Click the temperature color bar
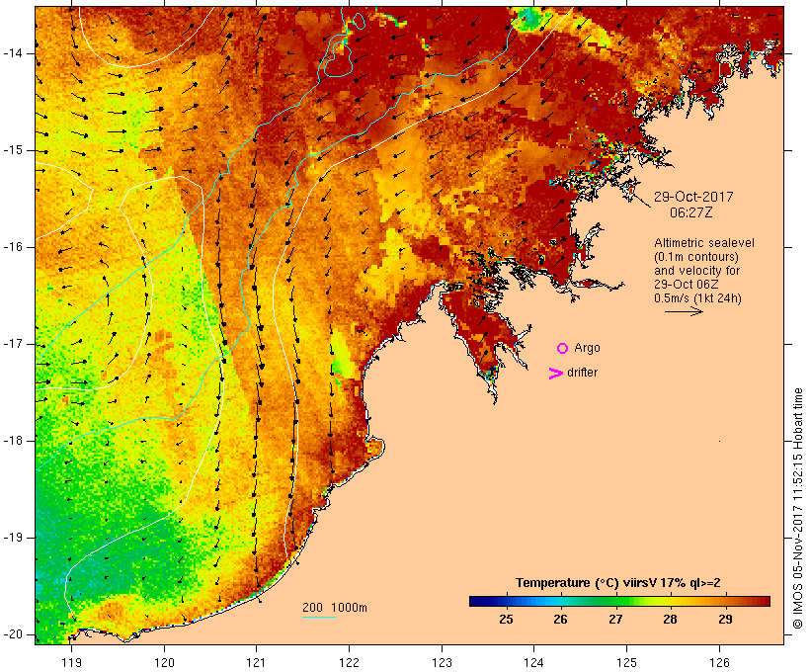 click(619, 601)
